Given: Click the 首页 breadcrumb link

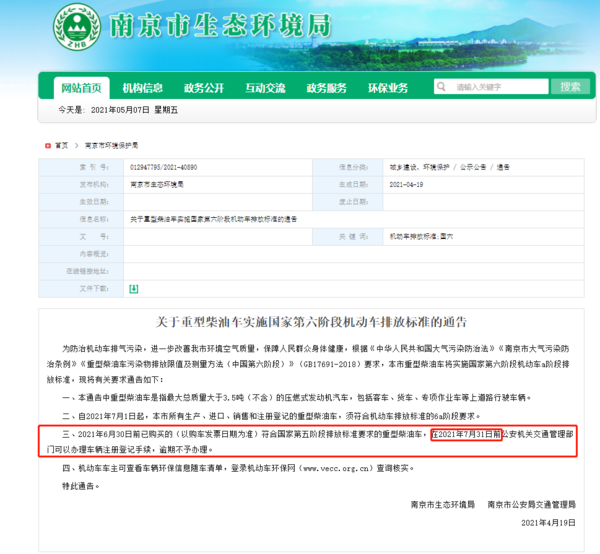Looking at the screenshot, I should click(62, 145).
